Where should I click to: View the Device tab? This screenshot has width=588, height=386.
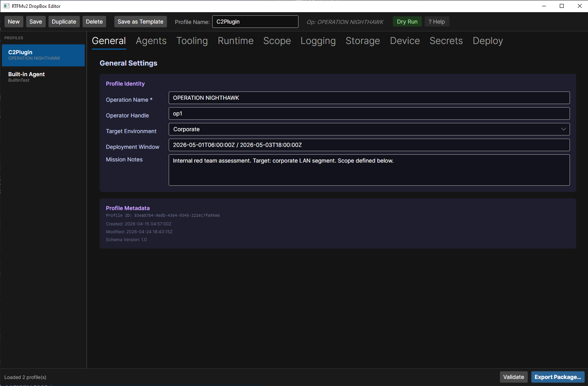pyautogui.click(x=405, y=41)
